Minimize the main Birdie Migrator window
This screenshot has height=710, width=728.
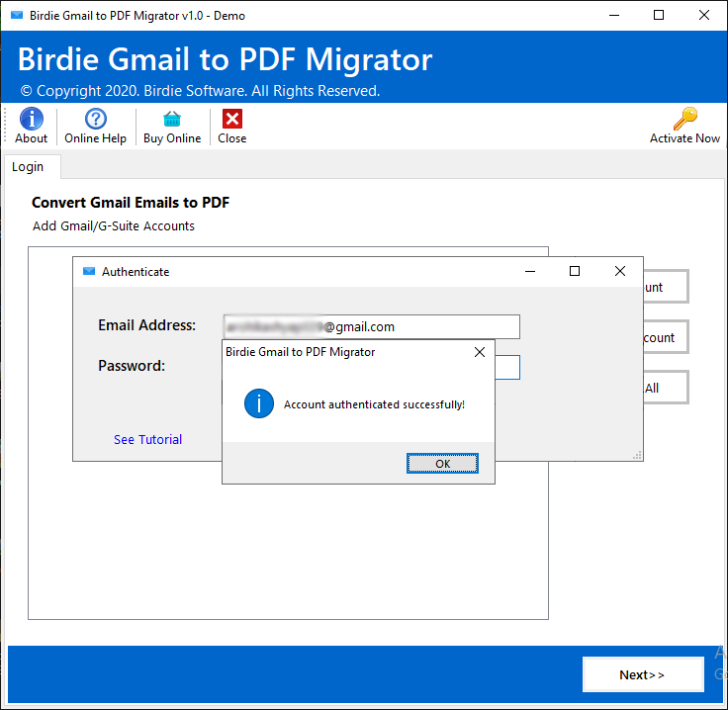614,15
